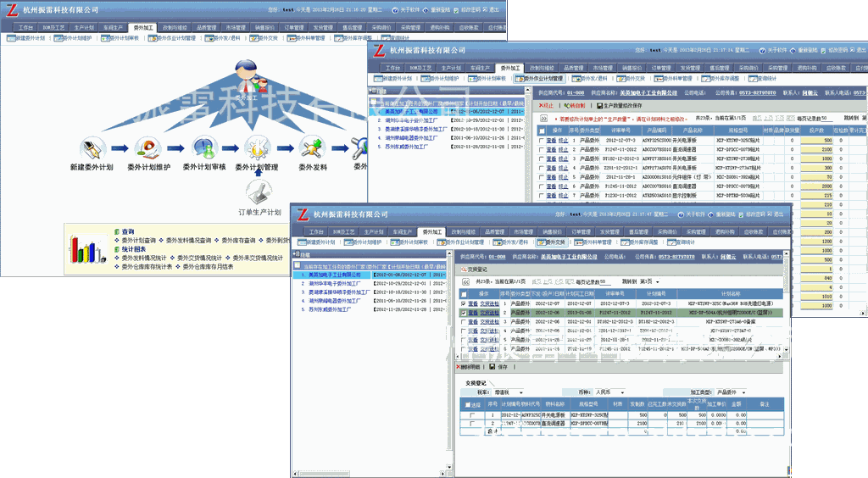Select 工作台 tab in flowchart window
Viewport: 868px width, 478px height.
(25, 27)
